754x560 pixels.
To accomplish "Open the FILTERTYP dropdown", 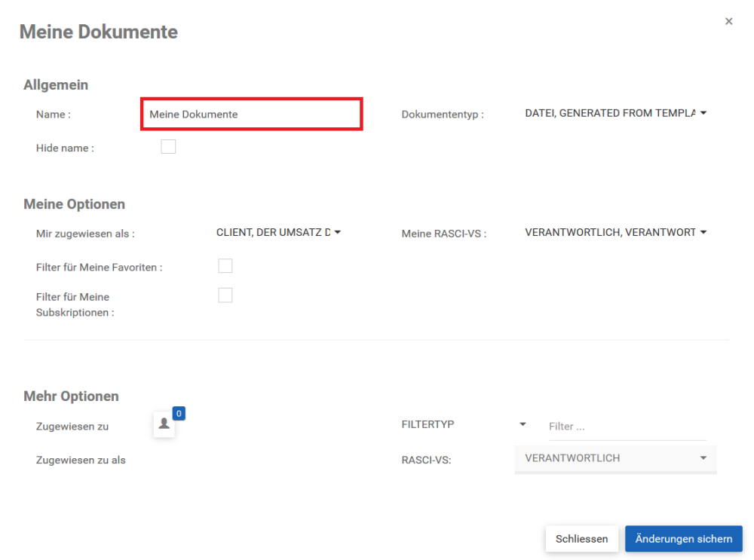I will (464, 424).
